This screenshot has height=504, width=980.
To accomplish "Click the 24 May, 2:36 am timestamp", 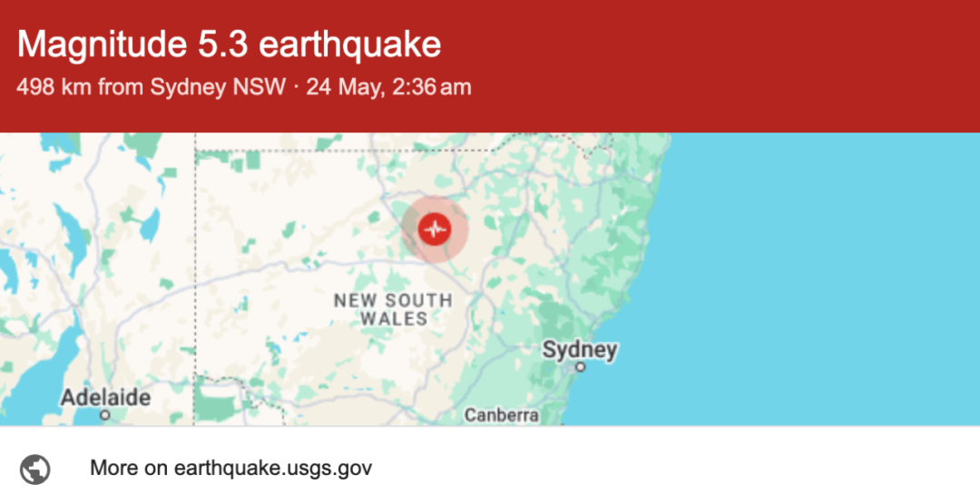I will (388, 87).
